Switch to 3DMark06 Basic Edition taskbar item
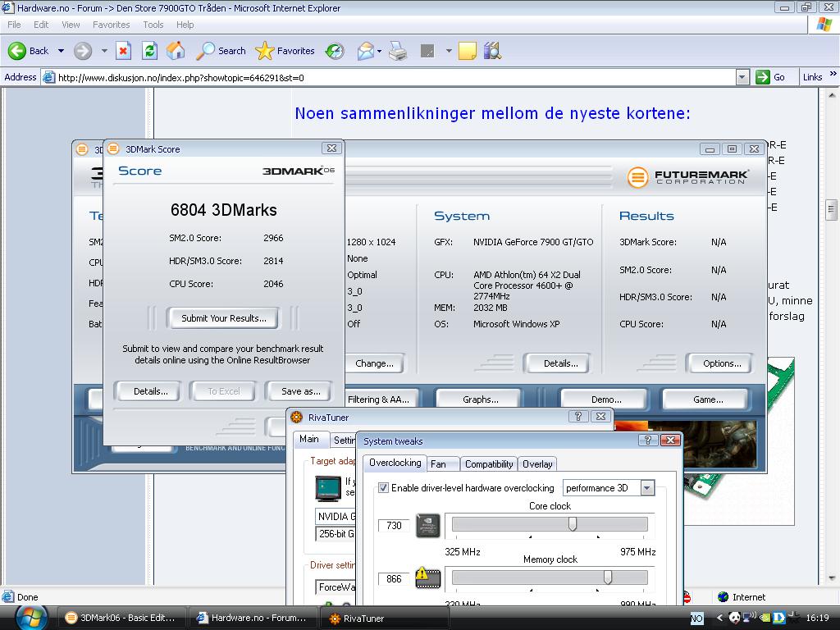 pos(121,618)
